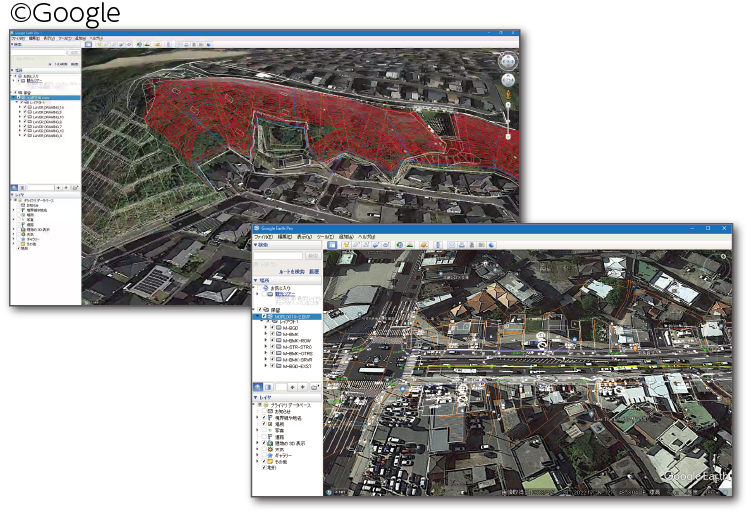Expand M-STR-STRO folder arrow in front window

(266, 347)
